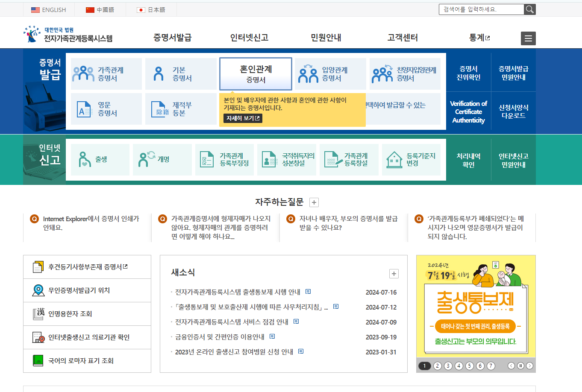Select the 가족관계 증명서 (family relation certificate) icon
Viewport: 582px width, 392px height.
(x=106, y=73)
